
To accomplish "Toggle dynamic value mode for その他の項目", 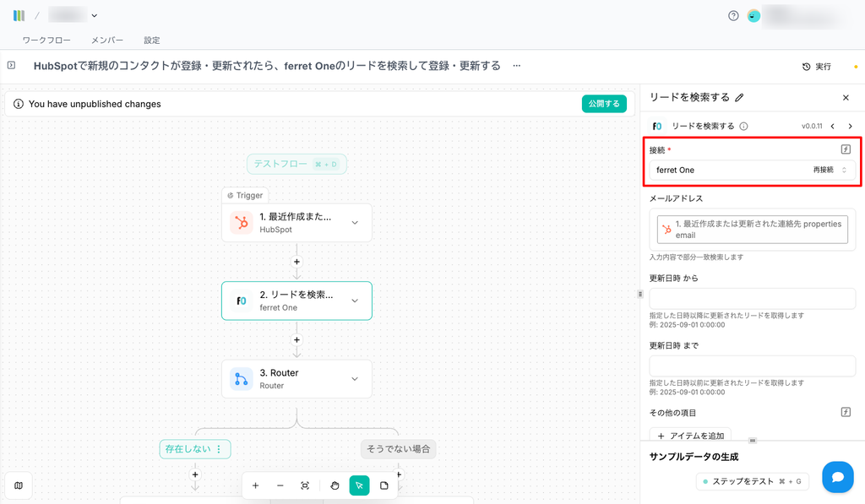I will (846, 412).
